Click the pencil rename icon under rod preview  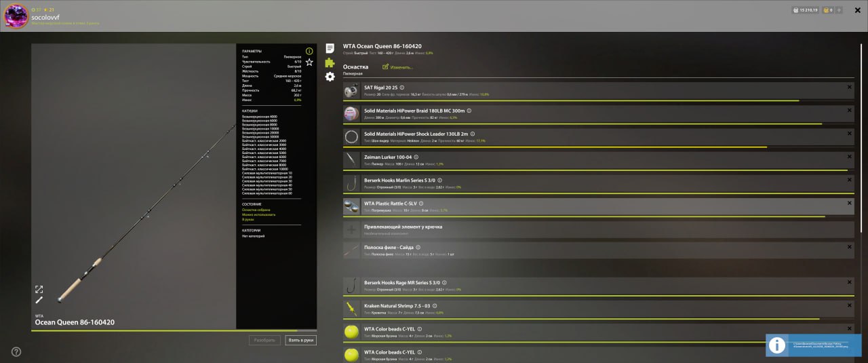[x=39, y=300]
